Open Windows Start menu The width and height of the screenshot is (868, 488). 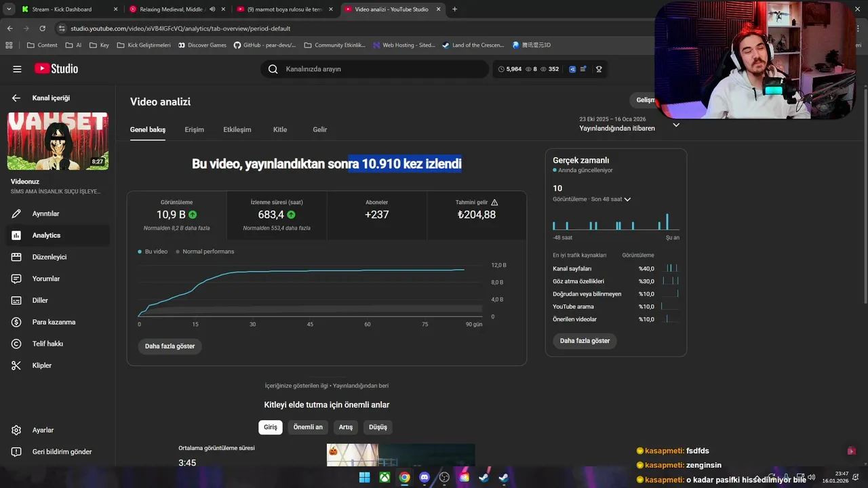365,477
